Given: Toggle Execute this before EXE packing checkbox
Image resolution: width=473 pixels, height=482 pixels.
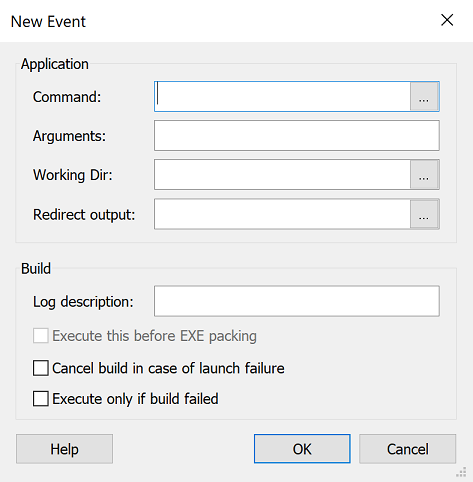Looking at the screenshot, I should click(41, 336).
